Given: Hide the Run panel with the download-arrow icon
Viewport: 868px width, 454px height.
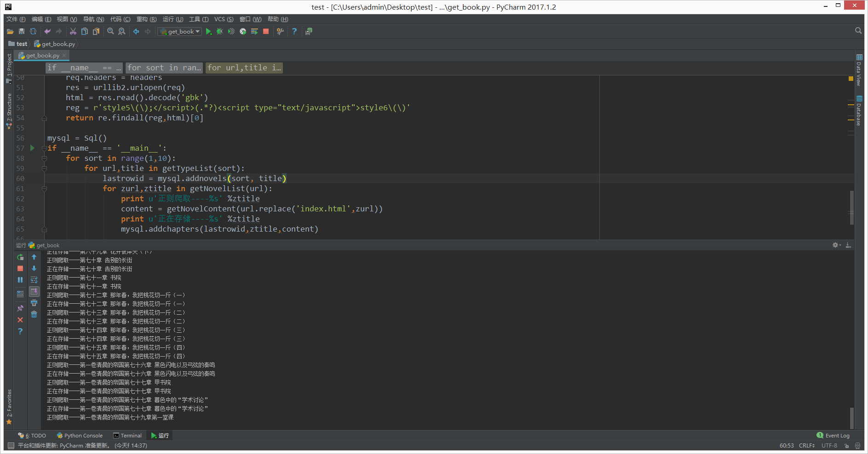Looking at the screenshot, I should (x=848, y=245).
